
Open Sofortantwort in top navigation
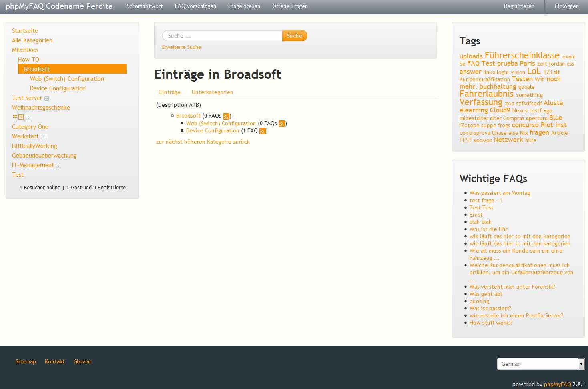144,6
